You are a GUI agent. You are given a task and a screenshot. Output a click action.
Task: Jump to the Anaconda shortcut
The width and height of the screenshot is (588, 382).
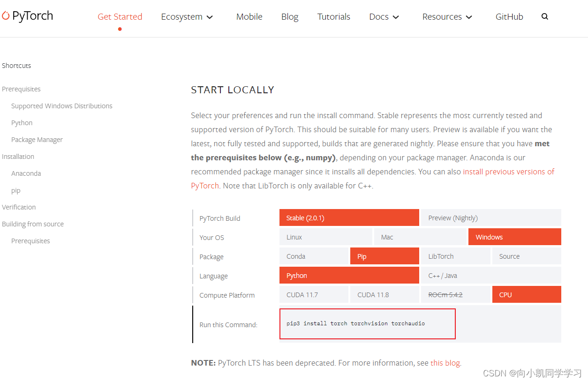(26, 173)
